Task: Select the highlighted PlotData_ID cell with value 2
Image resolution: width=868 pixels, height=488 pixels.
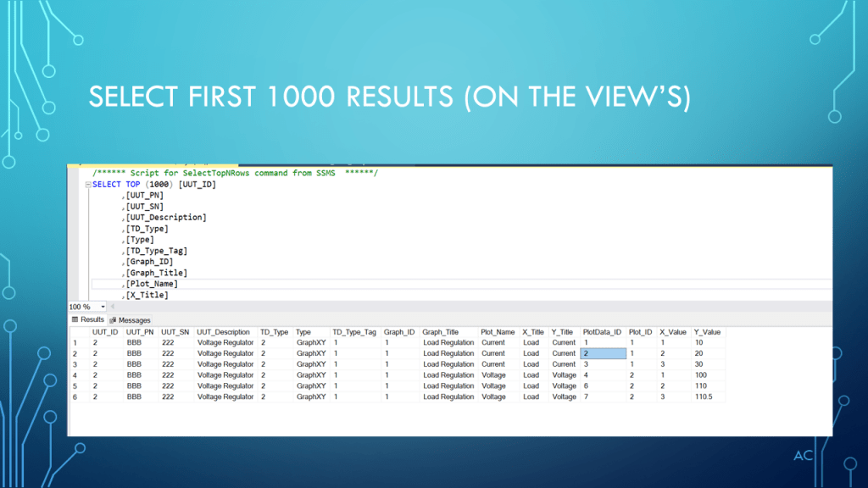Action: coord(603,353)
